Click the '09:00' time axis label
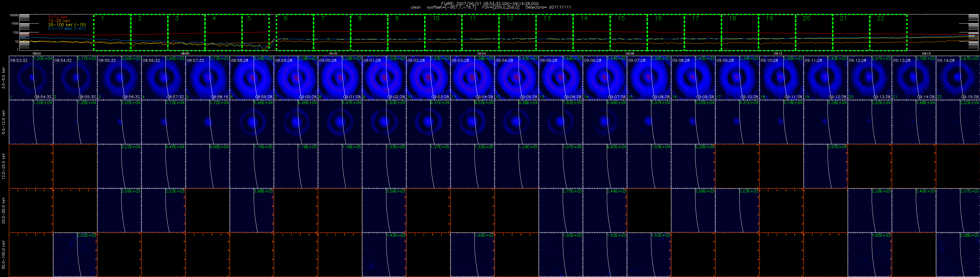980x277 pixels. [x=333, y=54]
